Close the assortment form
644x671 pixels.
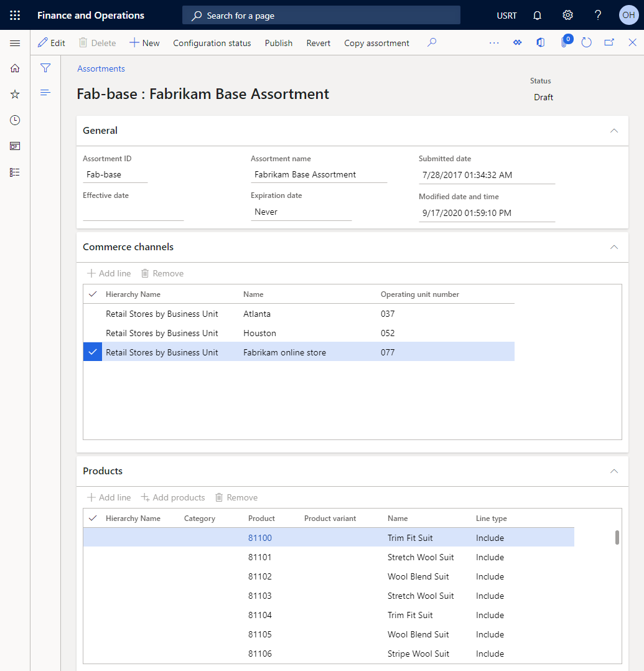[632, 42]
